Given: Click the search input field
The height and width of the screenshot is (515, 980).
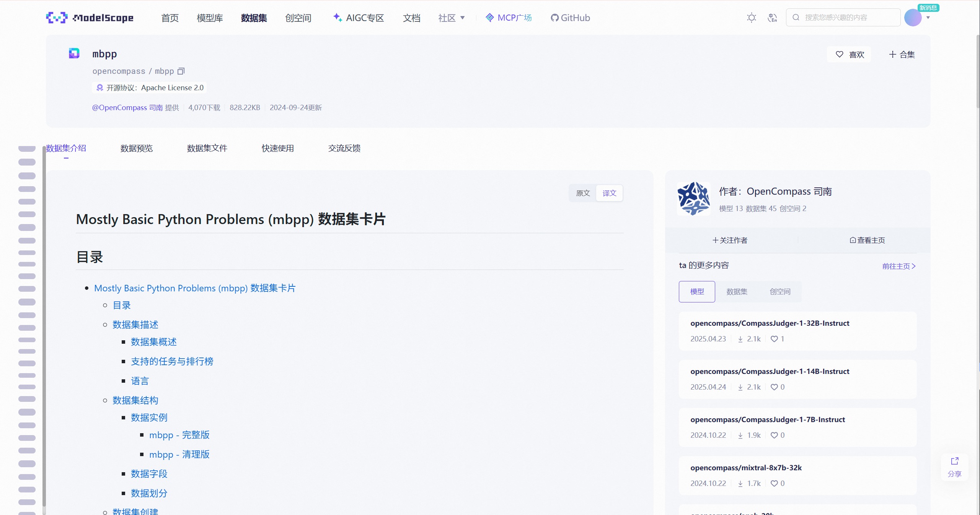Looking at the screenshot, I should pyautogui.click(x=843, y=18).
